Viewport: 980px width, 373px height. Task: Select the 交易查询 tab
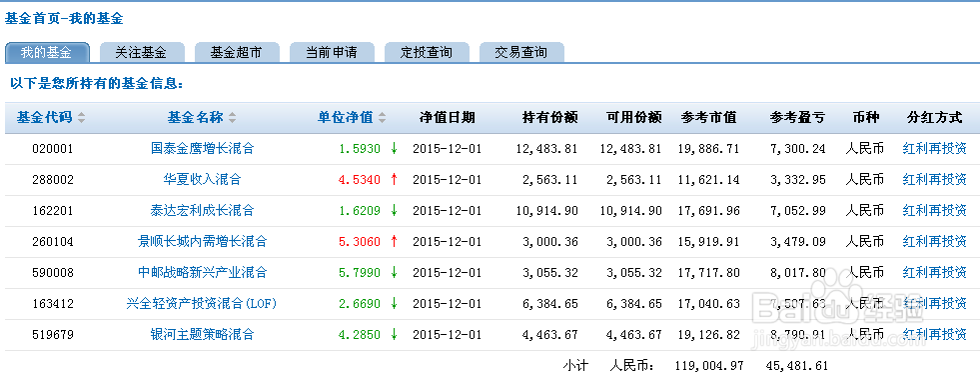(x=521, y=53)
